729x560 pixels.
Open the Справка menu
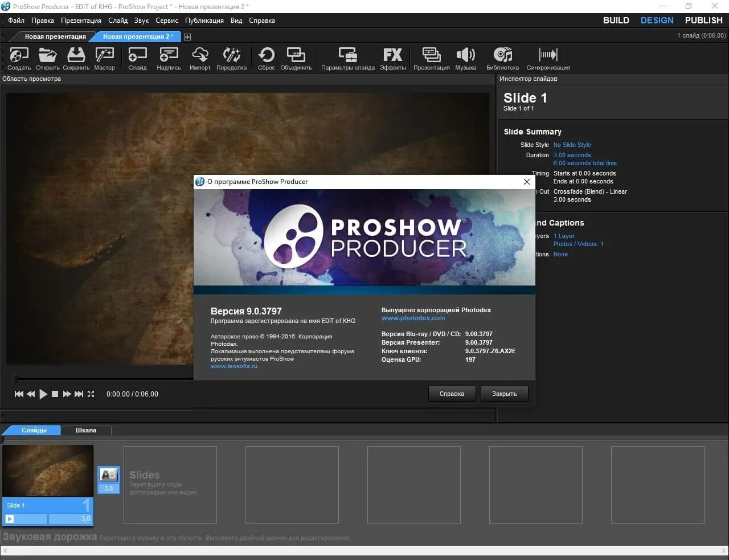(262, 21)
